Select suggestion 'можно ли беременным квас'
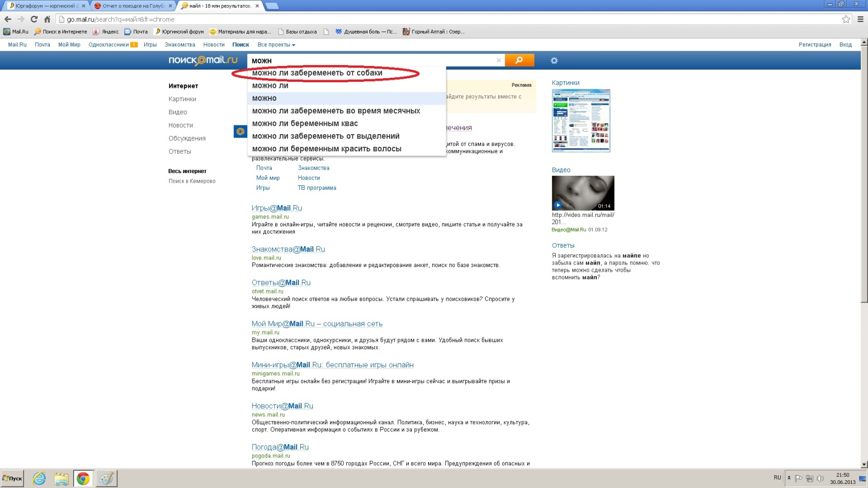The width and height of the screenshot is (868, 488). coord(305,123)
